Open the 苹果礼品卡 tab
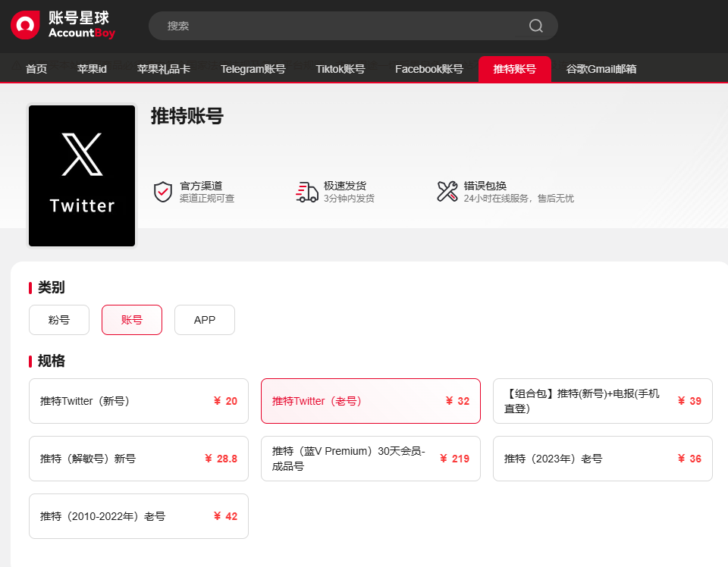The height and width of the screenshot is (567, 728). tap(163, 69)
